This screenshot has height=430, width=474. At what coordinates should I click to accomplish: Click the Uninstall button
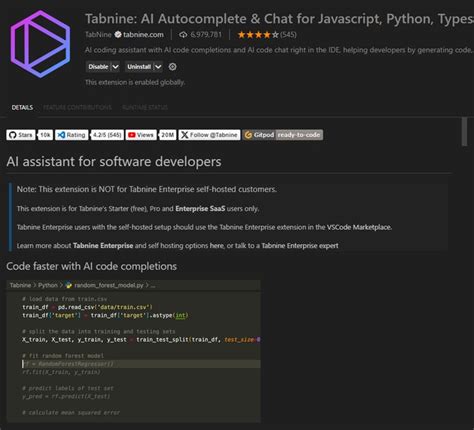(139, 67)
